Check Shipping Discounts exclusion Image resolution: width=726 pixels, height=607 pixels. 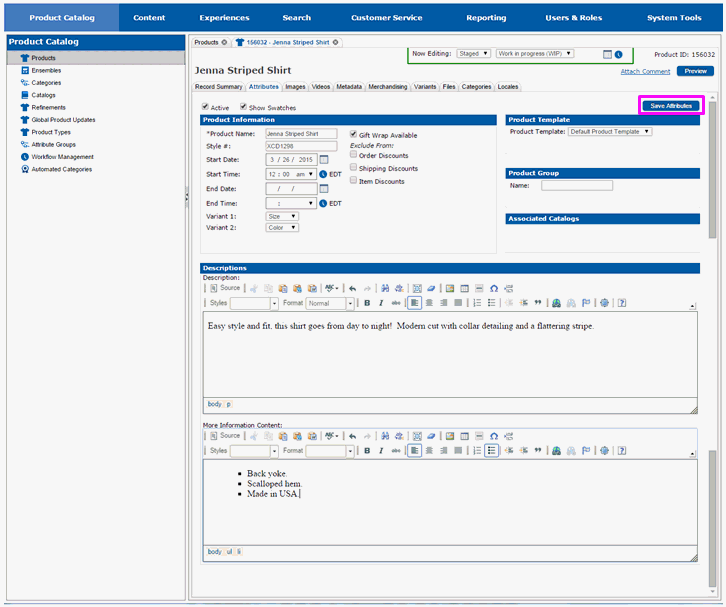[x=353, y=168]
